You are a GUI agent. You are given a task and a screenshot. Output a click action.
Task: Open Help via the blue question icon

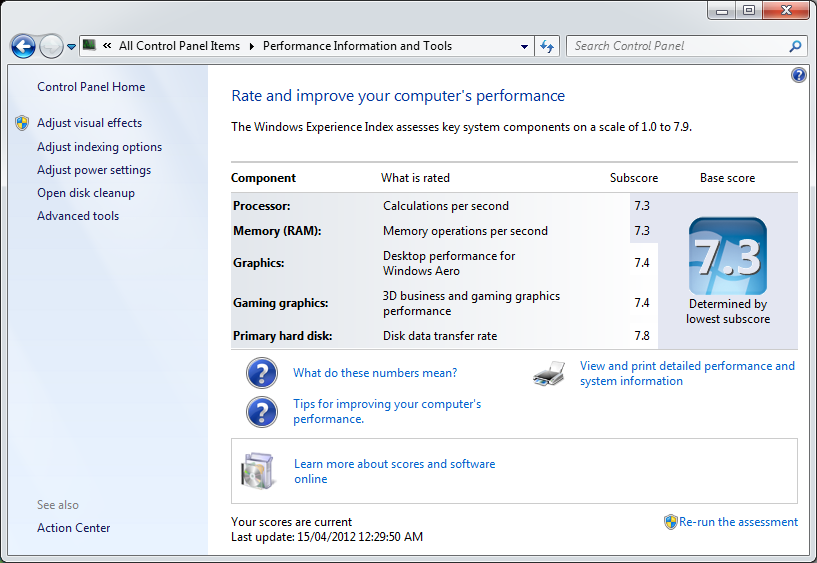tap(798, 75)
